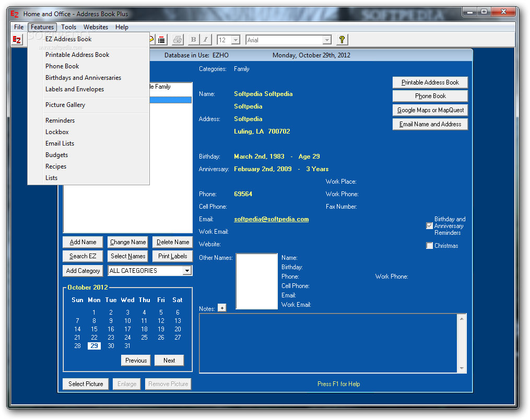Click the Select Names button
Screen dimensions: 530x420
[128, 256]
